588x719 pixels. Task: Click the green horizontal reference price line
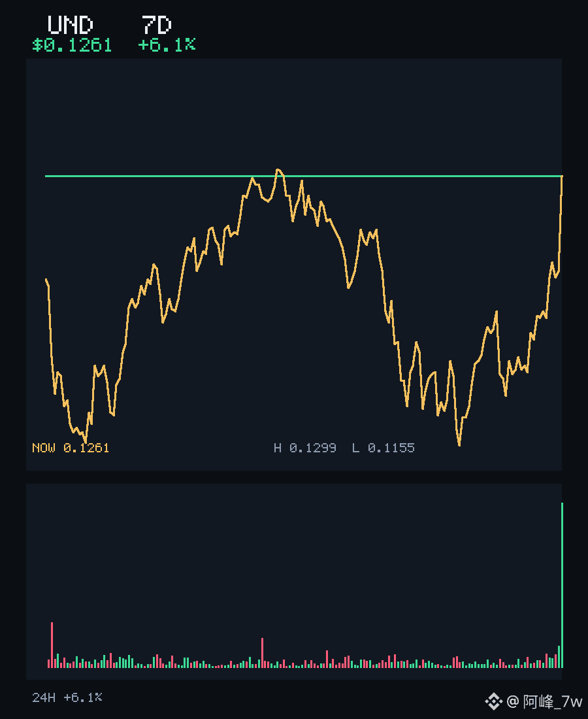303,176
